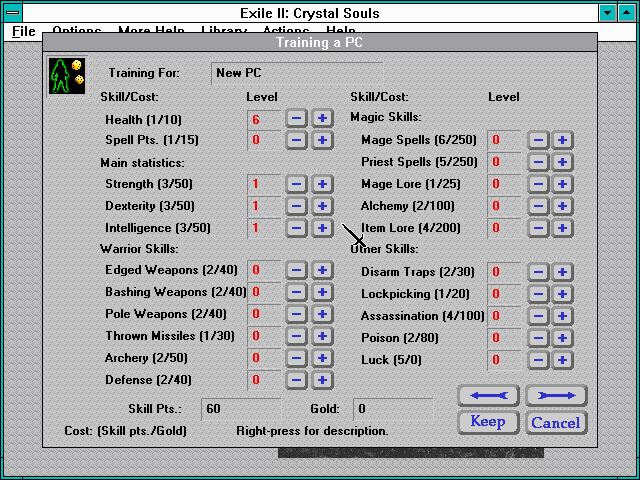Decrease Luck with minus button

[x=538, y=360]
